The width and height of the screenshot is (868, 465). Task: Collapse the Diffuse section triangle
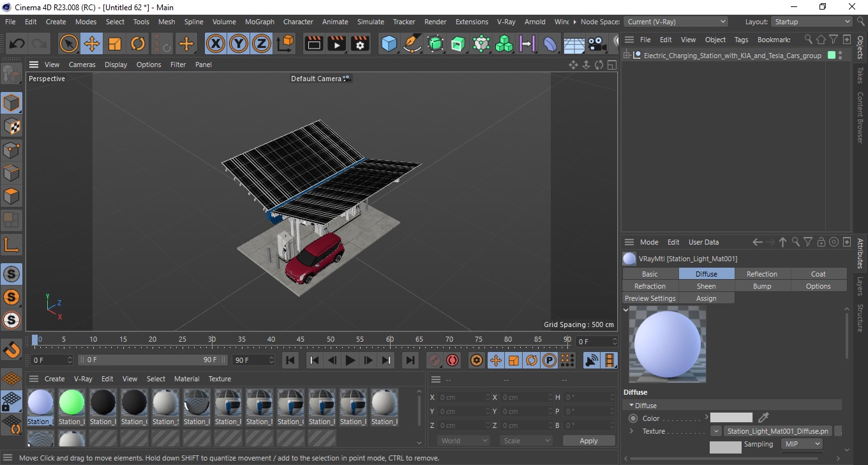tap(631, 406)
